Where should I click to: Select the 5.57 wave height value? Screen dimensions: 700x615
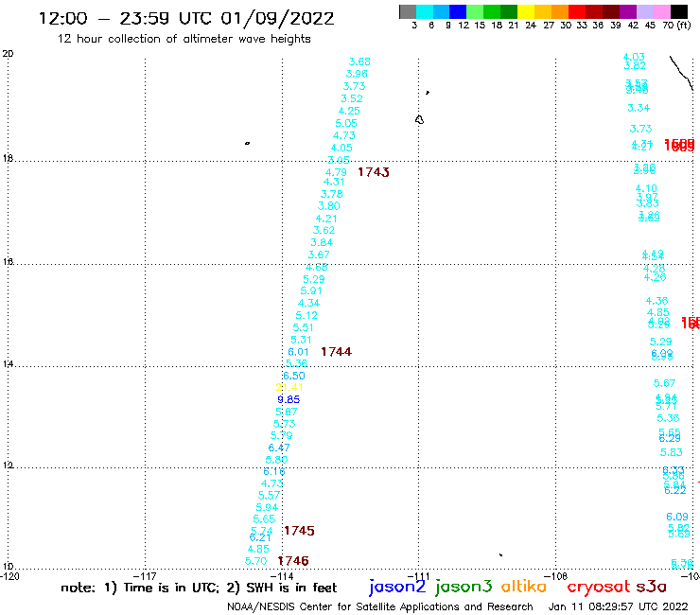270,495
